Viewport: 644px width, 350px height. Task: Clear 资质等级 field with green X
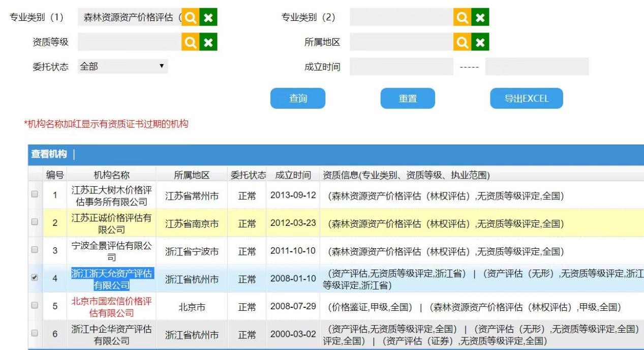pyautogui.click(x=208, y=42)
